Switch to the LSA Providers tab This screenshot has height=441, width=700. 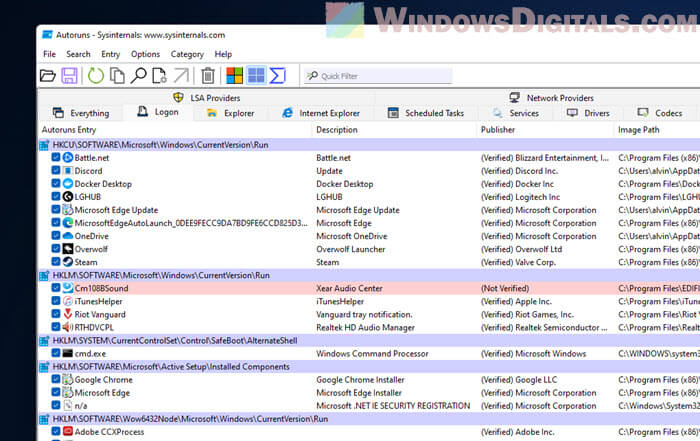(207, 97)
